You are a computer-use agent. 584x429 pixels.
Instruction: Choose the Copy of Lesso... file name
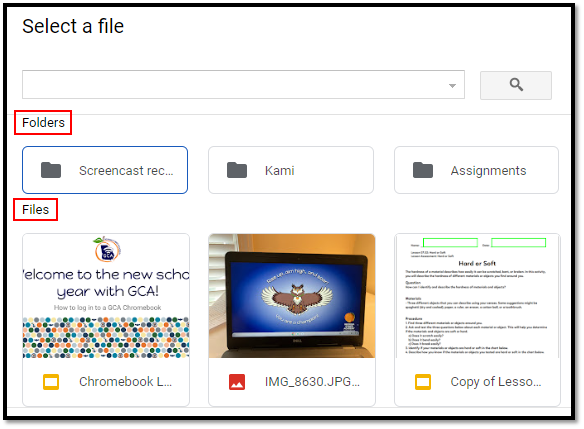[x=496, y=382]
